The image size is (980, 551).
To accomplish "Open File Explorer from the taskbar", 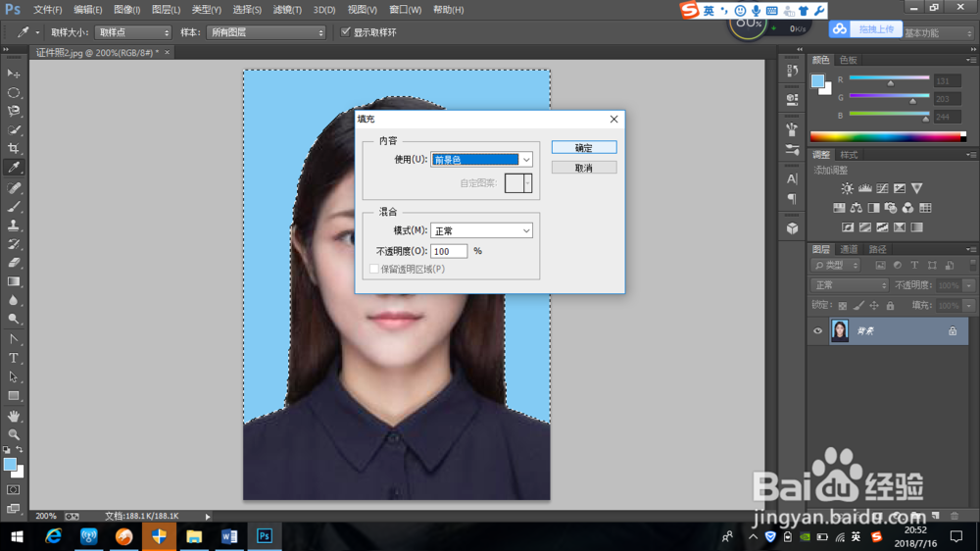I will [194, 536].
